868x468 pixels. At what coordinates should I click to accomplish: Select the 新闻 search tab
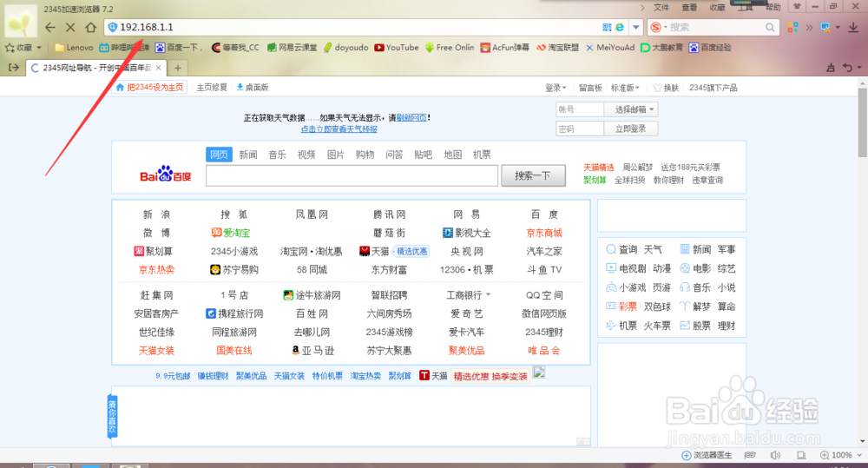(x=248, y=155)
